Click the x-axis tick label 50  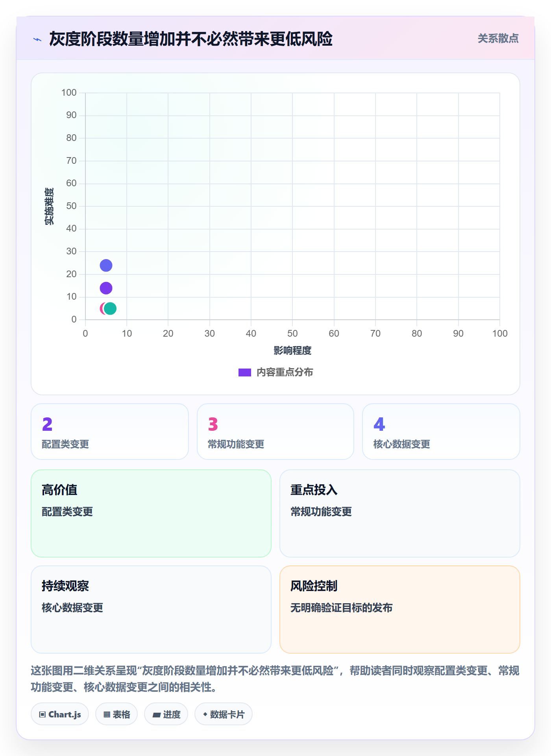click(292, 334)
